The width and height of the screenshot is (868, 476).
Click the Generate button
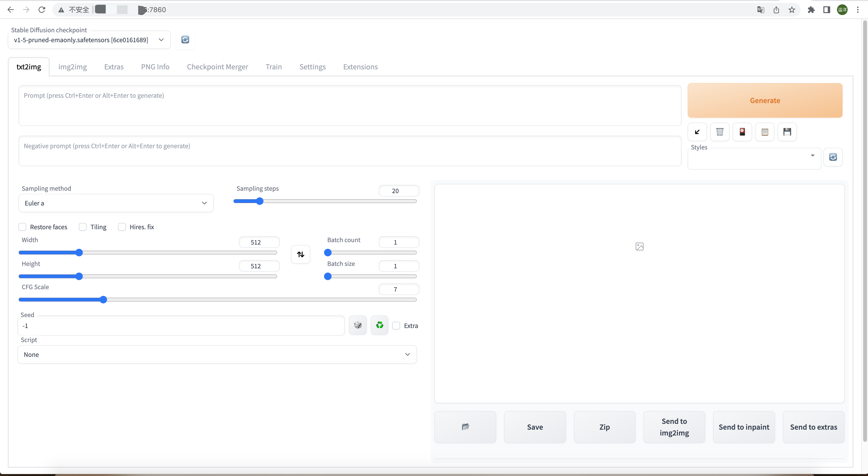point(765,100)
